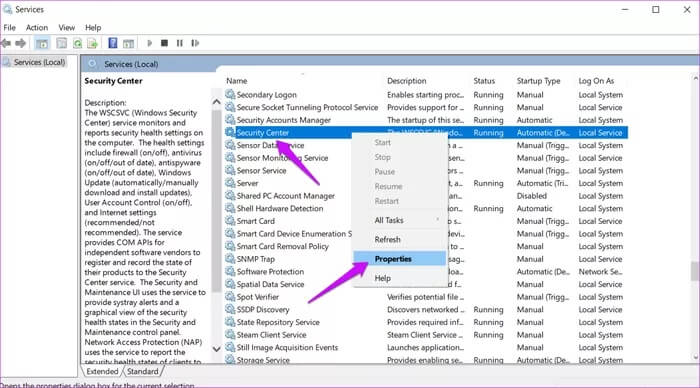
Task: Click description pane scroll down arrow
Action: pyautogui.click(x=217, y=349)
